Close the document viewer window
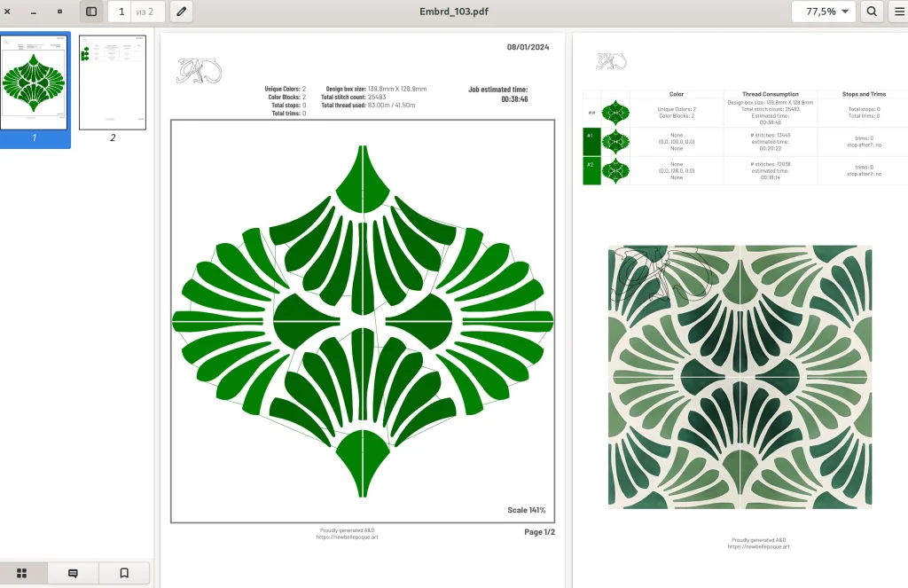 7,12
